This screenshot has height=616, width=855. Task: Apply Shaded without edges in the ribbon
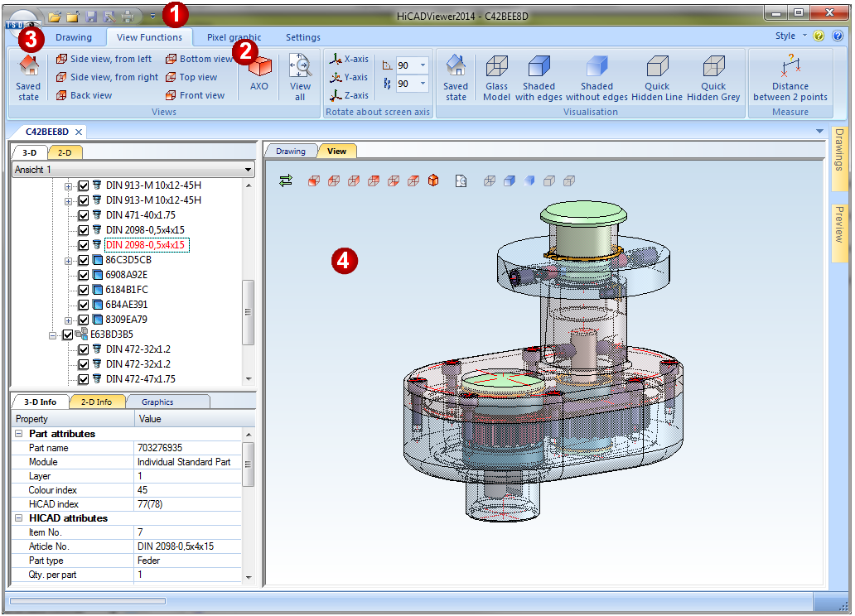pos(597,77)
